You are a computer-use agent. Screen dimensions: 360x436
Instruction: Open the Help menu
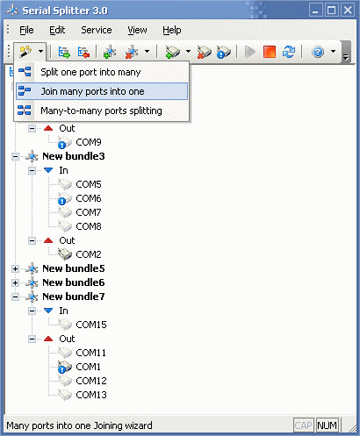(172, 30)
